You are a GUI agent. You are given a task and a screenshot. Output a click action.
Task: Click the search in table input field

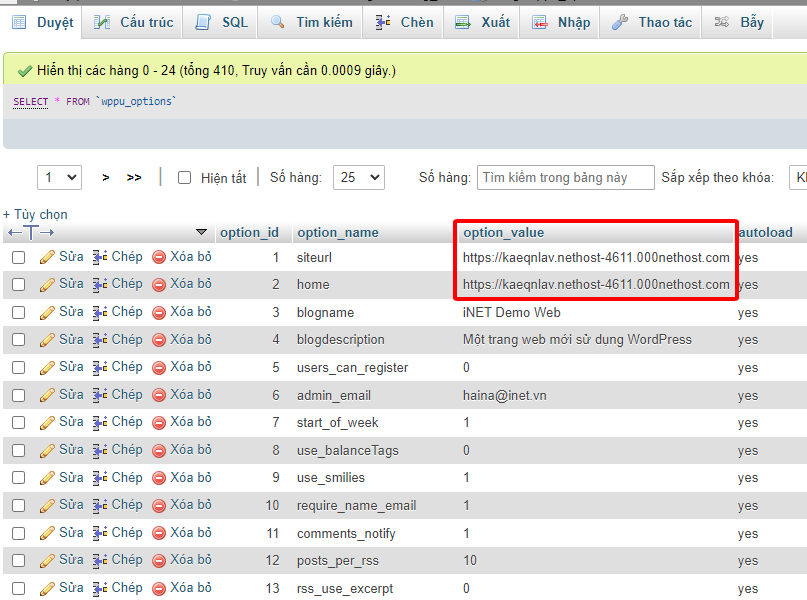tap(566, 178)
